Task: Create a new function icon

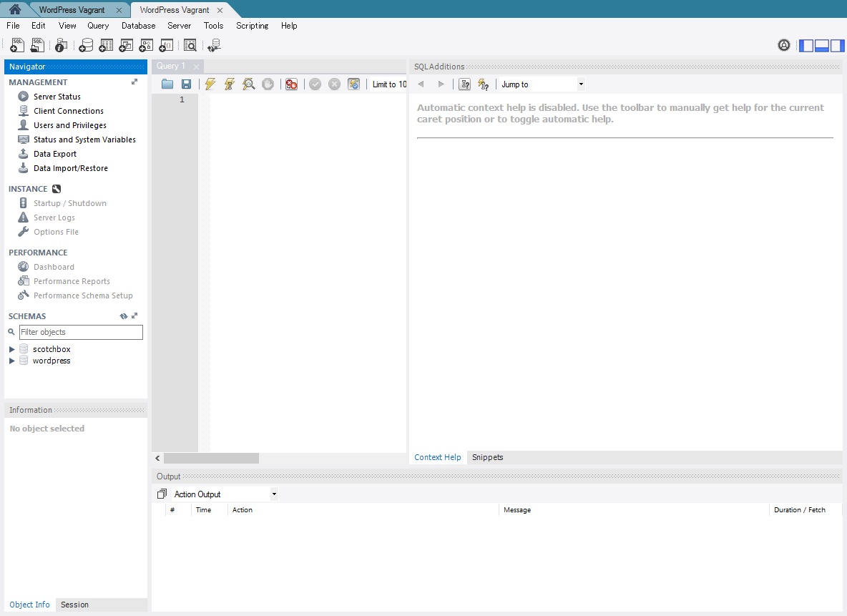Action: point(166,45)
